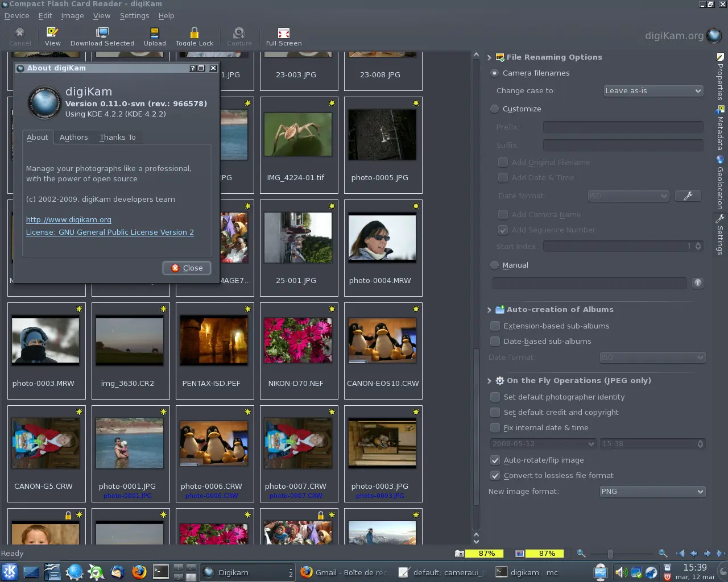Open the date format settings wrench icon
The width and height of the screenshot is (728, 582).
pyautogui.click(x=688, y=196)
